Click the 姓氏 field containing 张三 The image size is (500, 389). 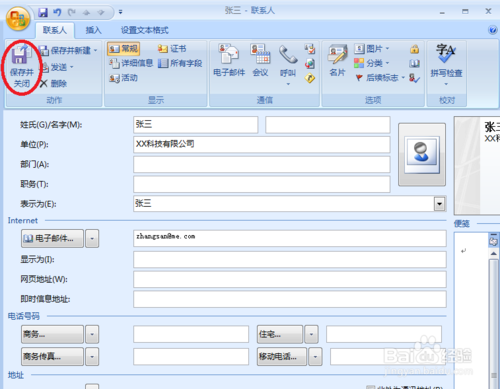click(196, 125)
